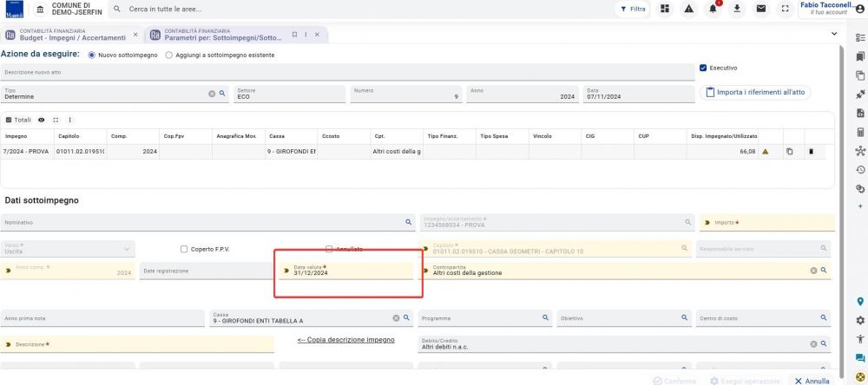Open the user account avatar icon
Screen dimensions: 868x385
click(x=859, y=9)
